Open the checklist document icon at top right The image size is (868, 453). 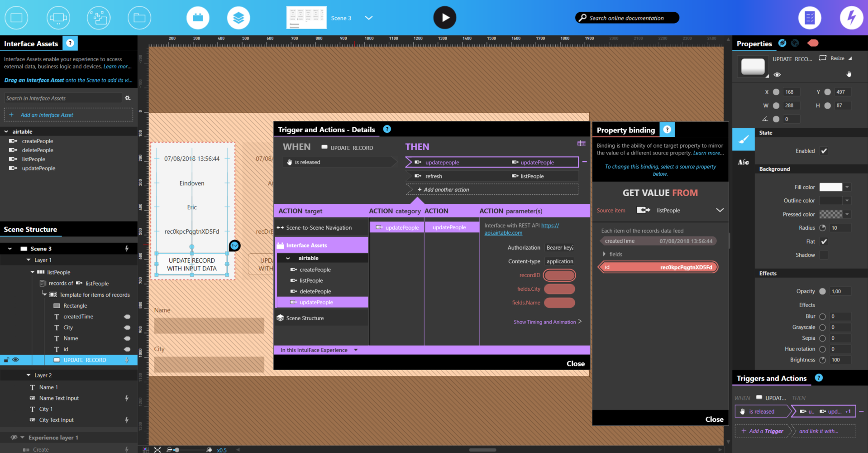pos(810,18)
